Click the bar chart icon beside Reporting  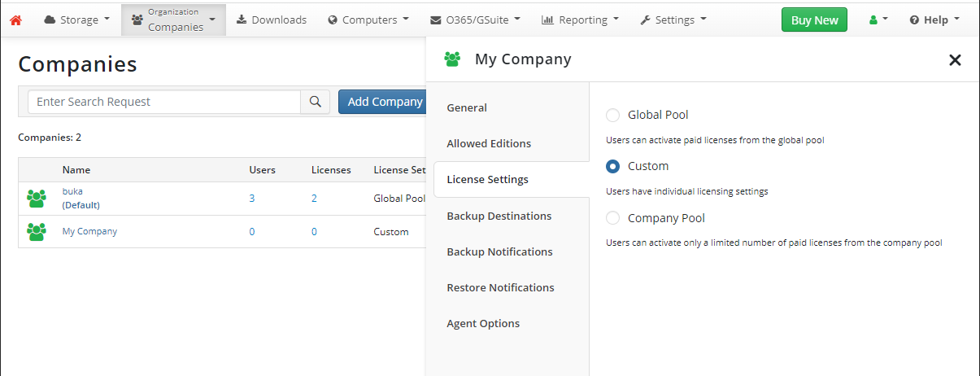[x=547, y=20]
